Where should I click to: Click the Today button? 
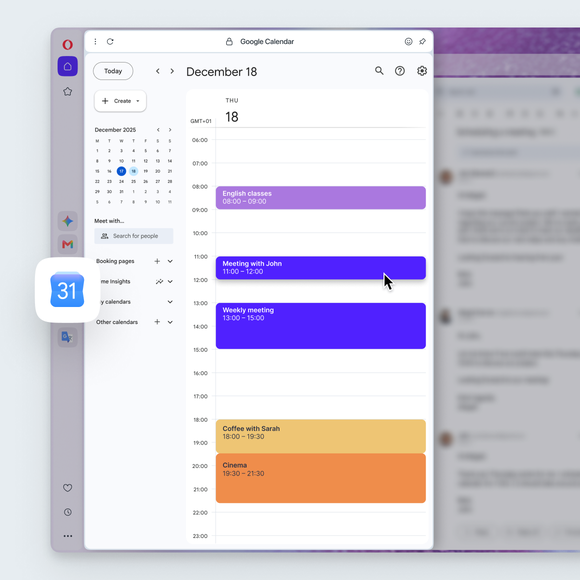[113, 71]
